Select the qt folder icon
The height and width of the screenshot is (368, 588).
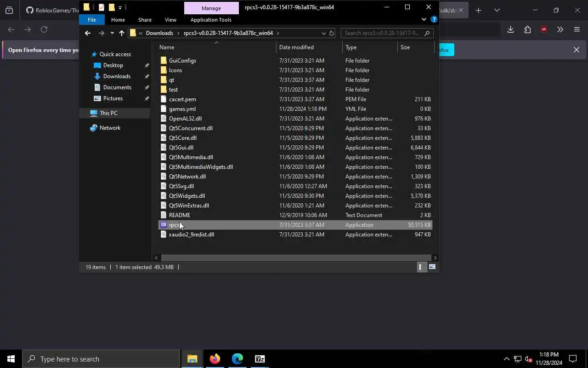tap(164, 80)
